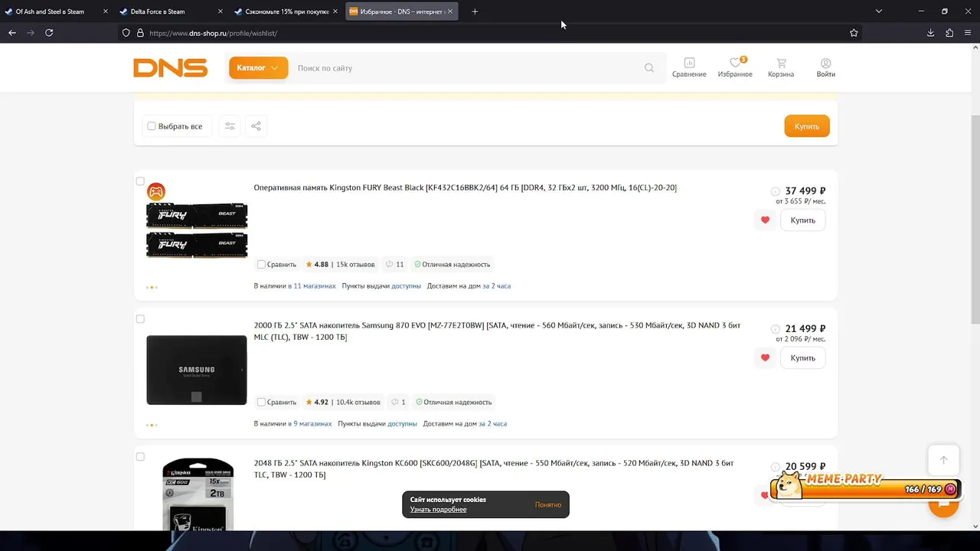Open Samsung SSD product image
The height and width of the screenshot is (551, 980).
pos(197,370)
